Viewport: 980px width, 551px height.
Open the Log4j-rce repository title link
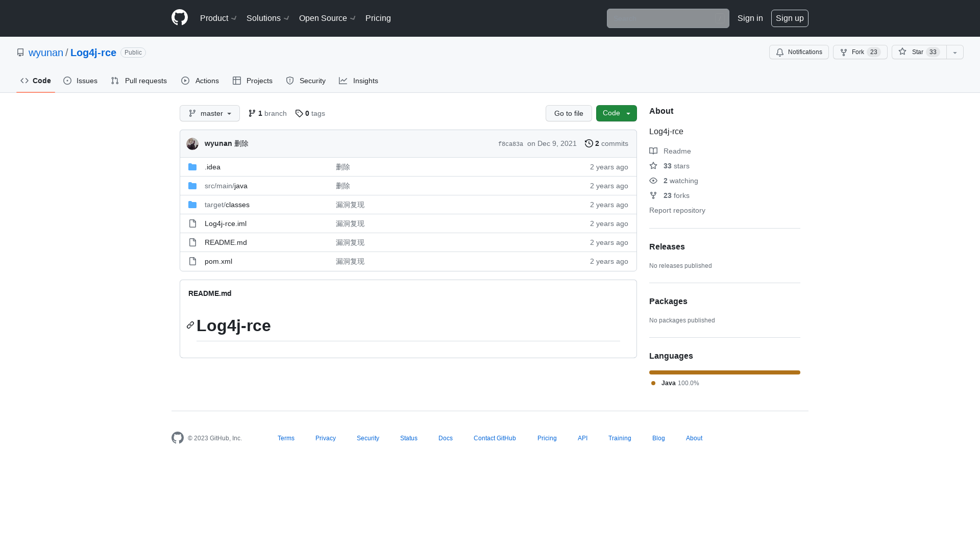pos(93,53)
